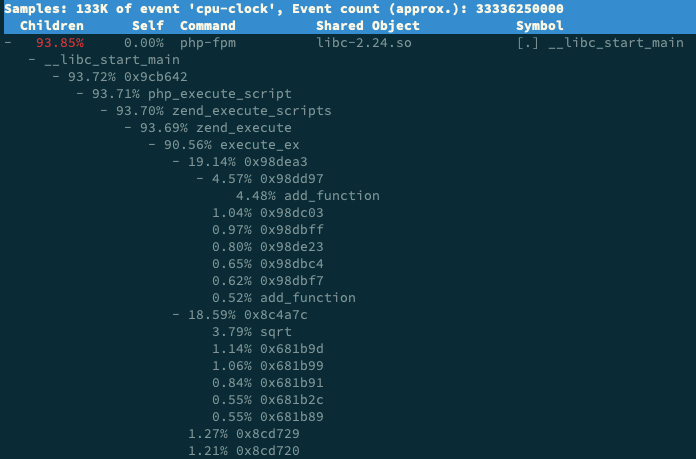Select the 0.52% add_function line
696x459 pixels.
point(283,298)
